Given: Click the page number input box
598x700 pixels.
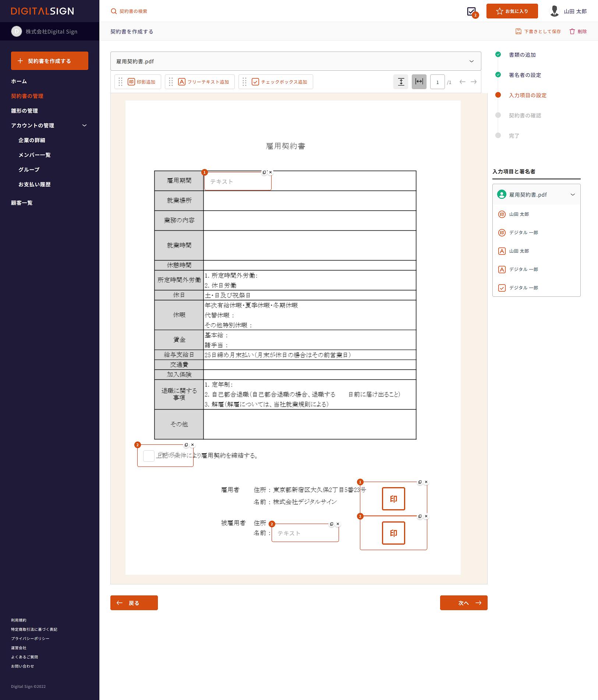Looking at the screenshot, I should point(437,82).
